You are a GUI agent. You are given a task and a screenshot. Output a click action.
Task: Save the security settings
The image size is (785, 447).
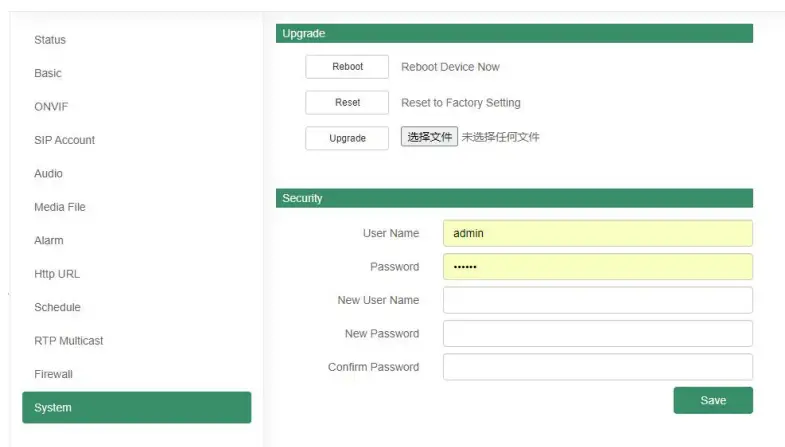(713, 401)
